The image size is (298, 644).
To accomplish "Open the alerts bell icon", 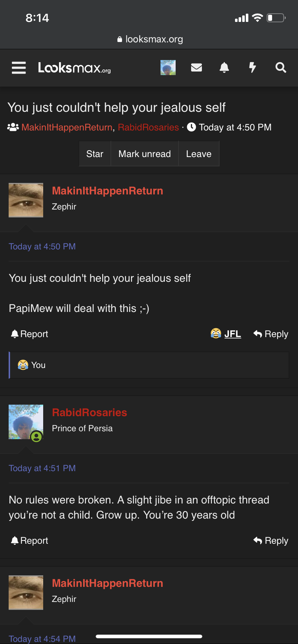I will point(224,68).
